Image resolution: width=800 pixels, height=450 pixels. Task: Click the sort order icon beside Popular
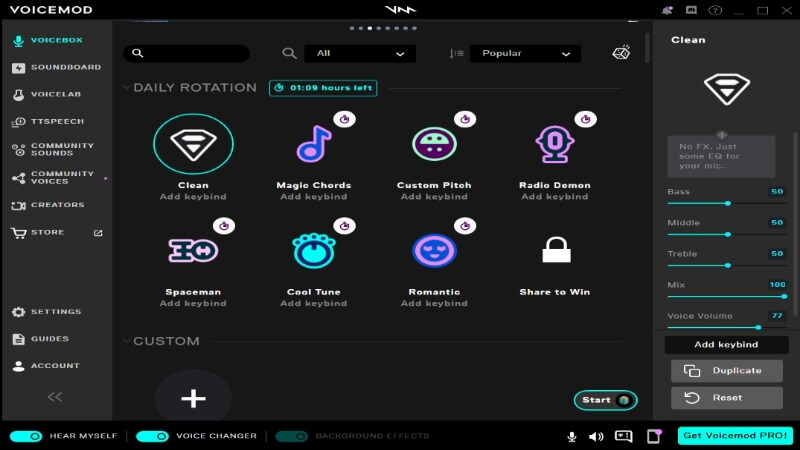(x=456, y=53)
